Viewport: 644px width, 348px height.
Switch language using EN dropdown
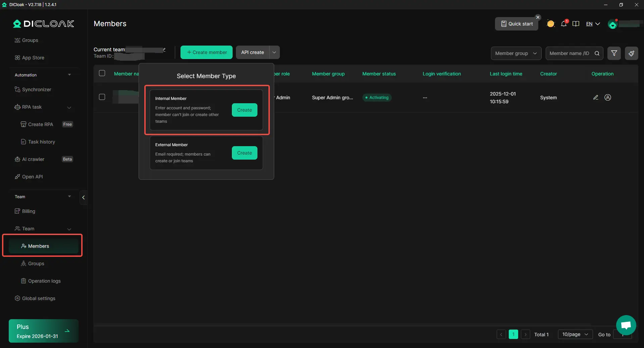[593, 24]
